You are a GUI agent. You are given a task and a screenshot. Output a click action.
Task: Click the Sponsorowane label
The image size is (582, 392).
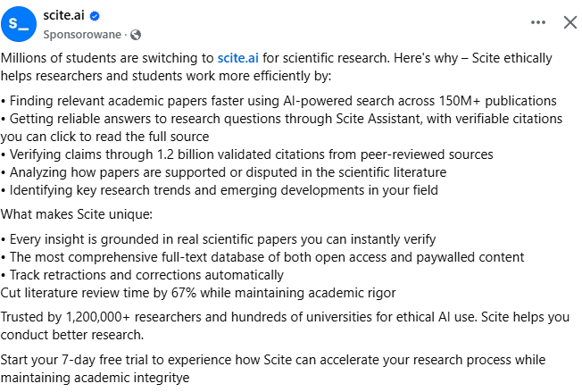[82, 35]
